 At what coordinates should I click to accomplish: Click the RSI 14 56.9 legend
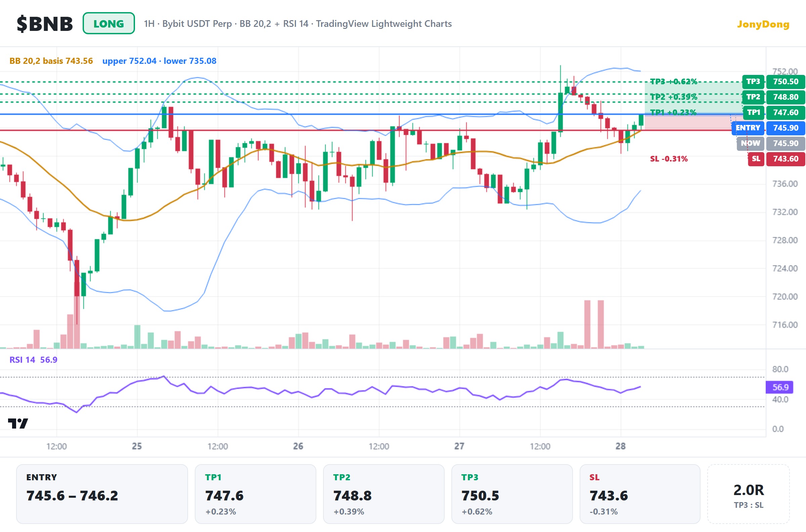pyautogui.click(x=33, y=360)
